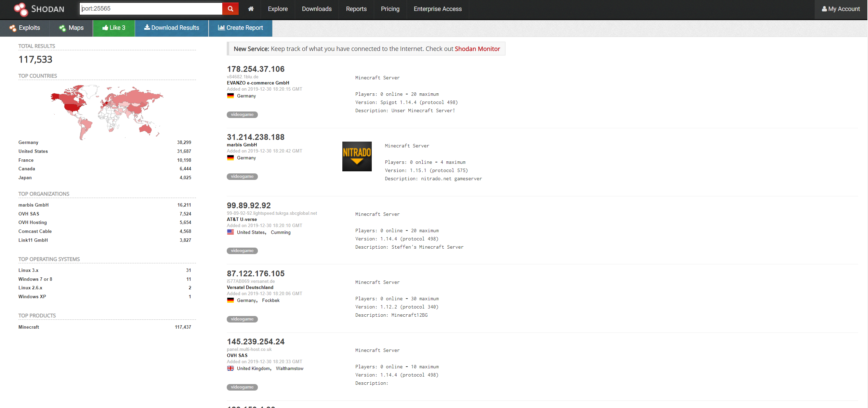The image size is (868, 408).
Task: Click the Cumming city link
Action: point(280,232)
